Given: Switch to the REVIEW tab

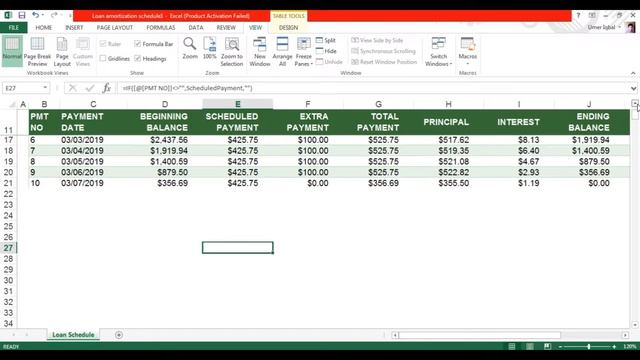Looking at the screenshot, I should pyautogui.click(x=226, y=27).
